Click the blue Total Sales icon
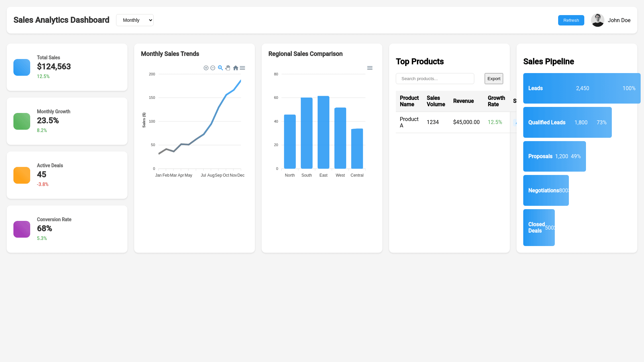Viewport: 644px width, 362px height. (x=22, y=67)
